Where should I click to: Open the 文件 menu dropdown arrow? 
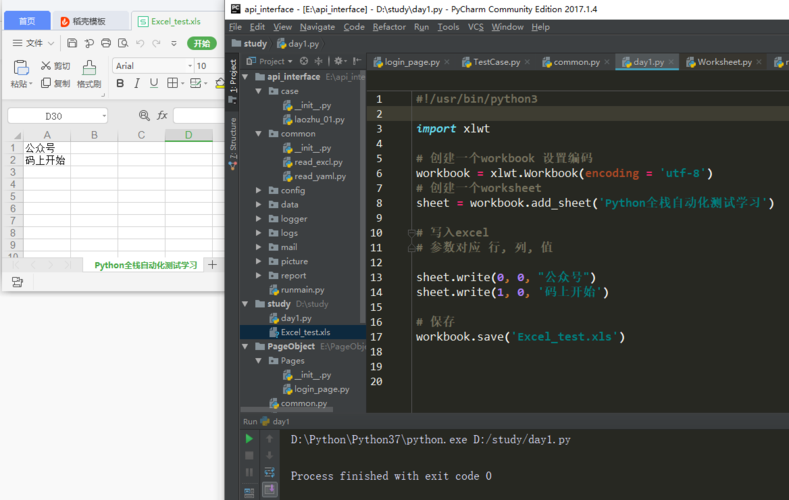tap(51, 43)
